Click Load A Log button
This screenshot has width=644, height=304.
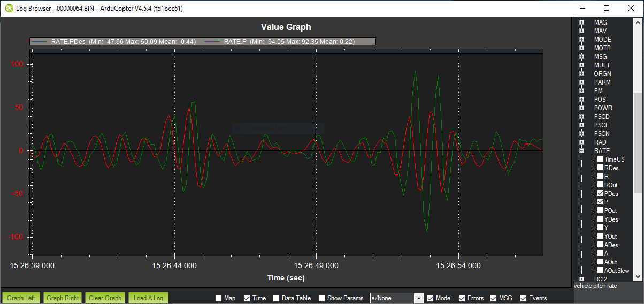(148, 298)
